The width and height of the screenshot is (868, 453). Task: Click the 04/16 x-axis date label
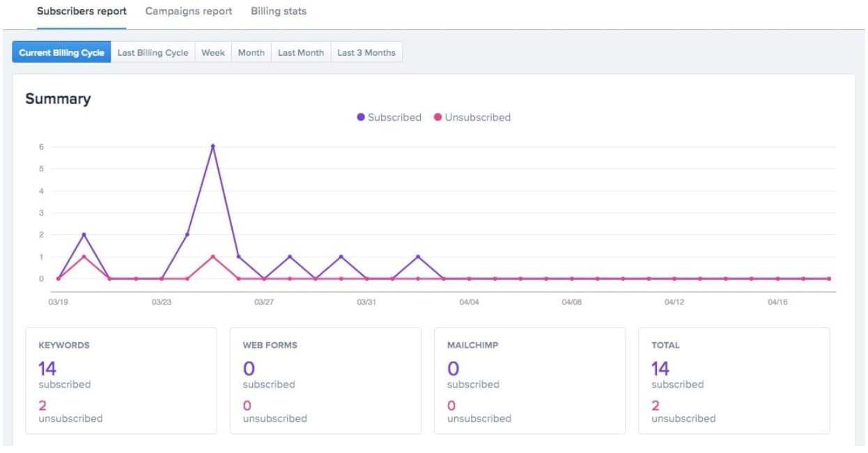point(777,302)
